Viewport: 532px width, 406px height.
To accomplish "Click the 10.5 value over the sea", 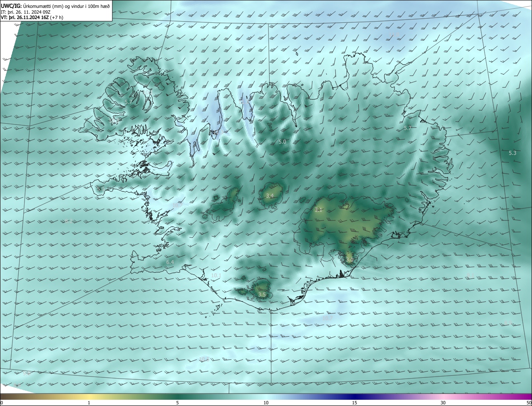I will pos(204,359).
